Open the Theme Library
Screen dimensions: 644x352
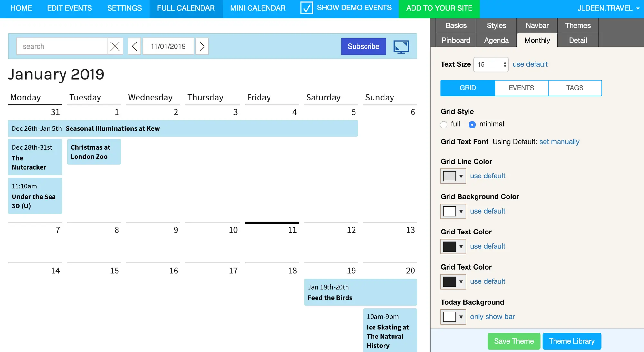coord(572,341)
